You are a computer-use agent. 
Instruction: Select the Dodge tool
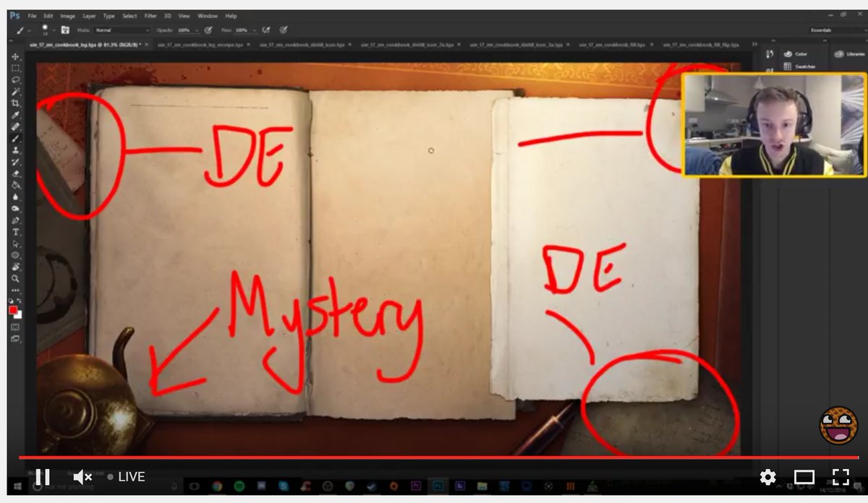[16, 208]
